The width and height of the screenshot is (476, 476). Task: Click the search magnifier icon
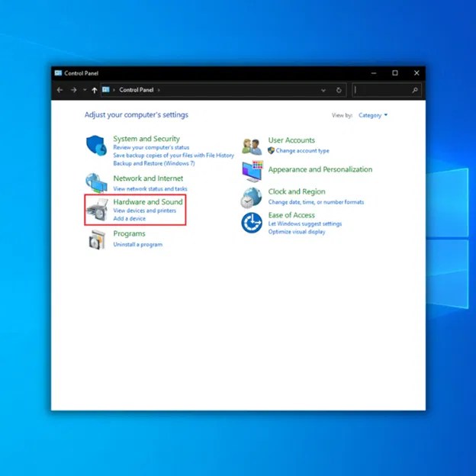(415, 90)
